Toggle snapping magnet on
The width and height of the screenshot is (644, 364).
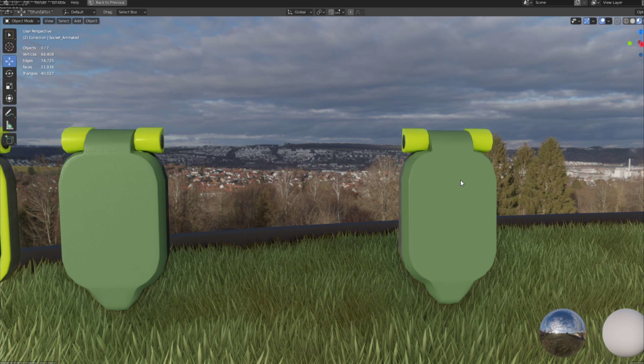pos(331,12)
